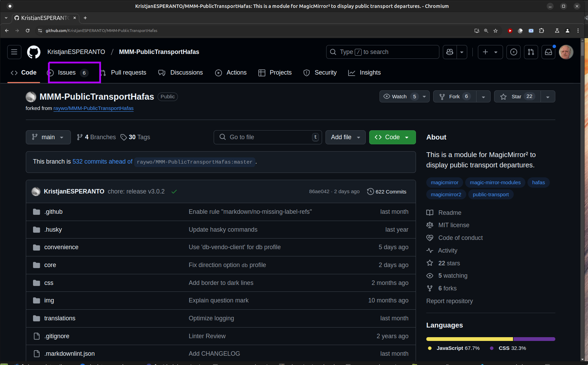Open the Discussions tab
The width and height of the screenshot is (588, 365).
[x=181, y=73]
